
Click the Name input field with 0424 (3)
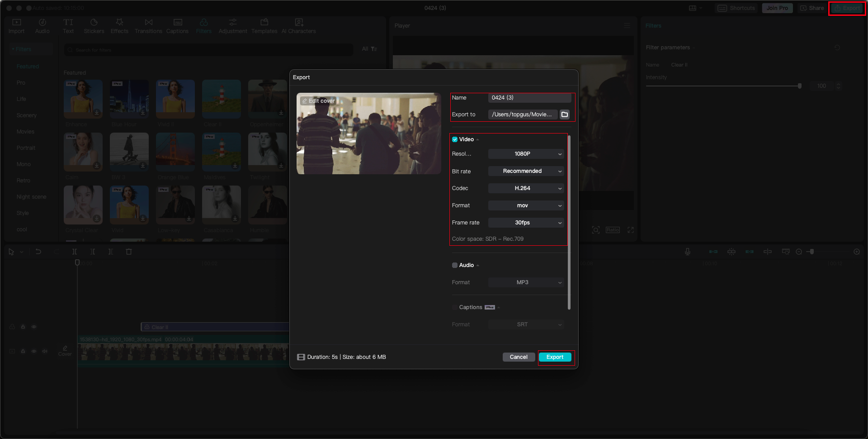529,98
